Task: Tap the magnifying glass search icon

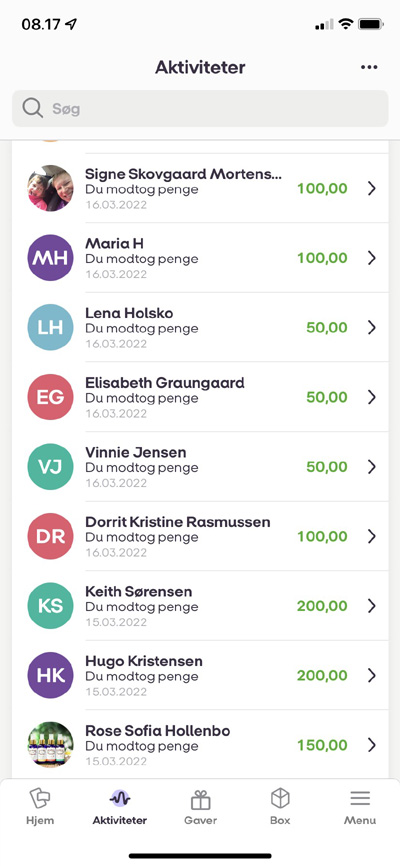Action: (33, 108)
